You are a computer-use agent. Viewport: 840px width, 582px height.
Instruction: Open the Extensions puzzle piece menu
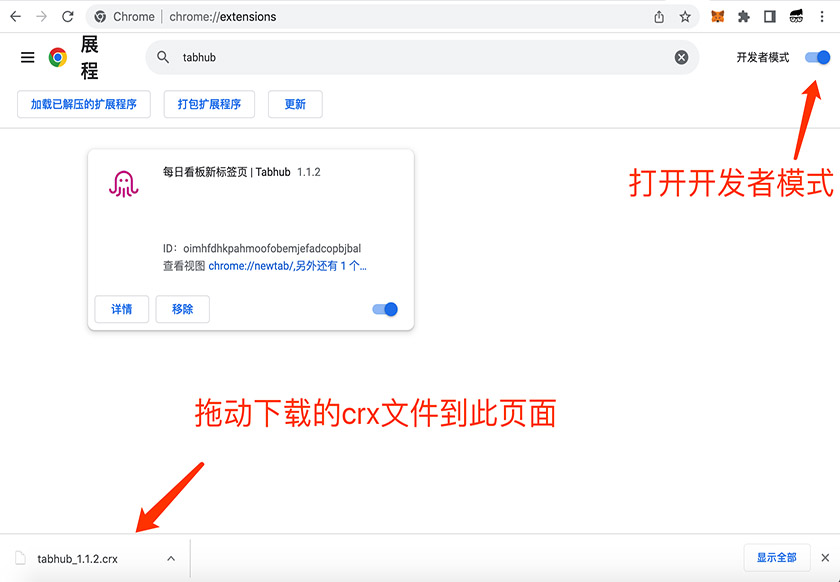(744, 17)
